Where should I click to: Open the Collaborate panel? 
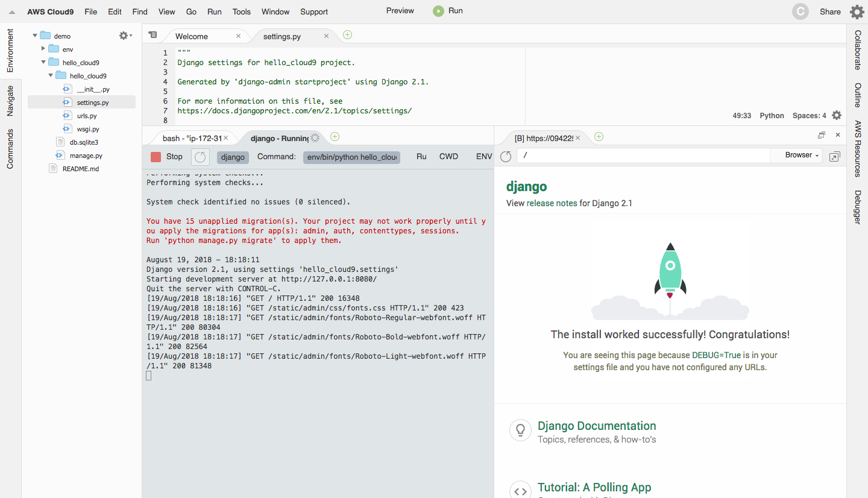[x=857, y=49]
